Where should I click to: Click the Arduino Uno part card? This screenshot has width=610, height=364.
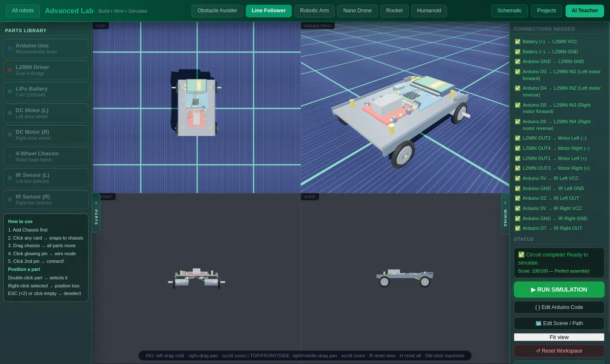46,48
